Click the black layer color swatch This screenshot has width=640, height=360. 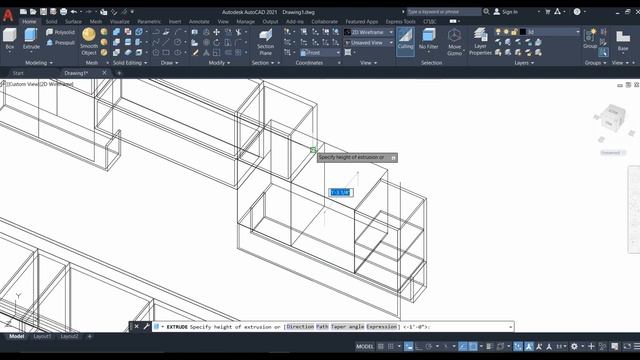point(523,32)
